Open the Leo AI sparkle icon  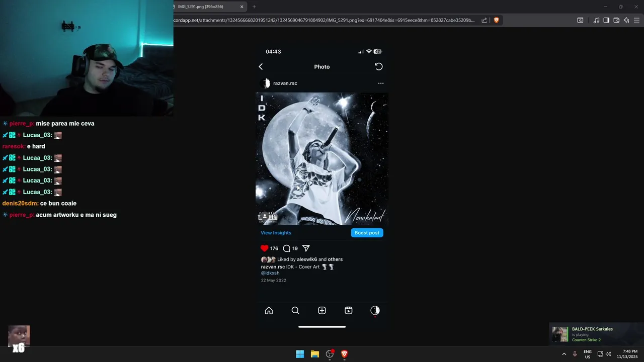coord(626,20)
